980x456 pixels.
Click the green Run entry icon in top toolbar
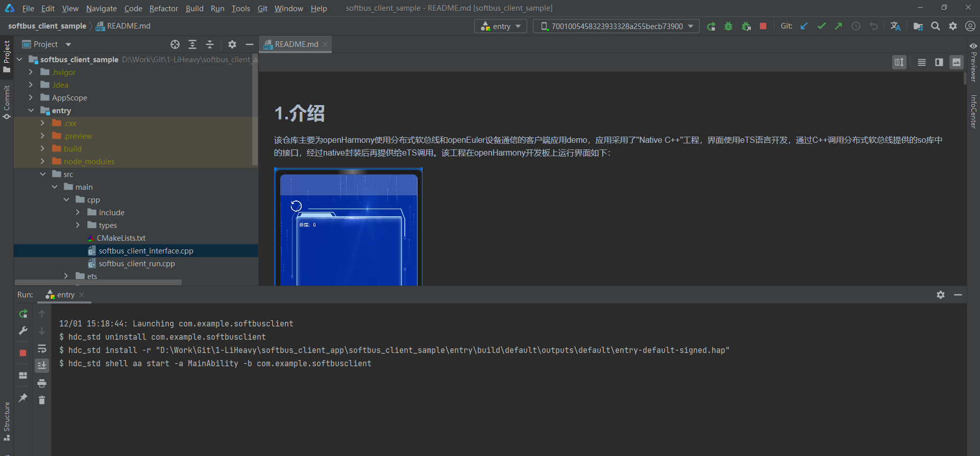click(711, 27)
